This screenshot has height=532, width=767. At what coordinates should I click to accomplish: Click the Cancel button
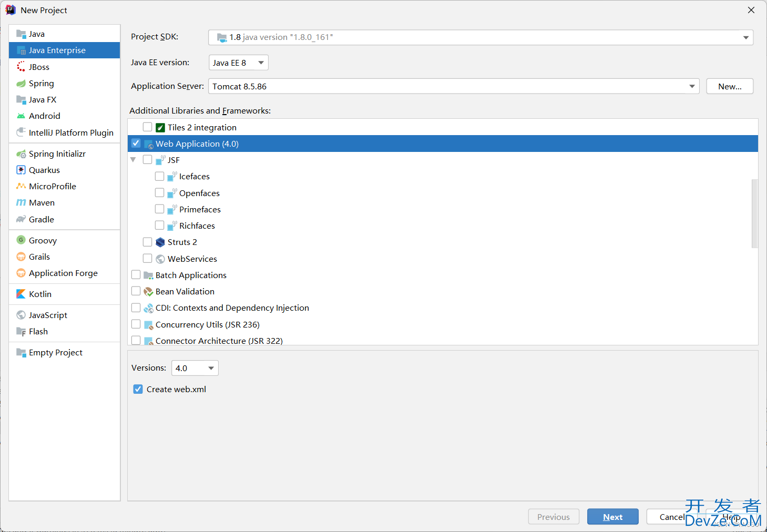point(672,517)
